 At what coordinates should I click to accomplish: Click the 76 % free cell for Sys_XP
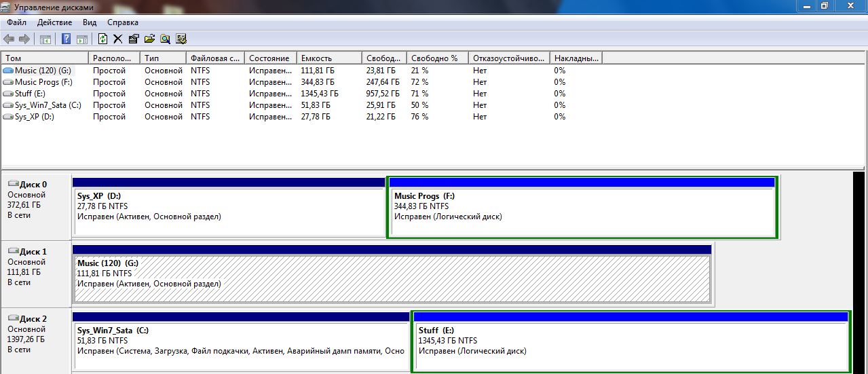coord(420,117)
